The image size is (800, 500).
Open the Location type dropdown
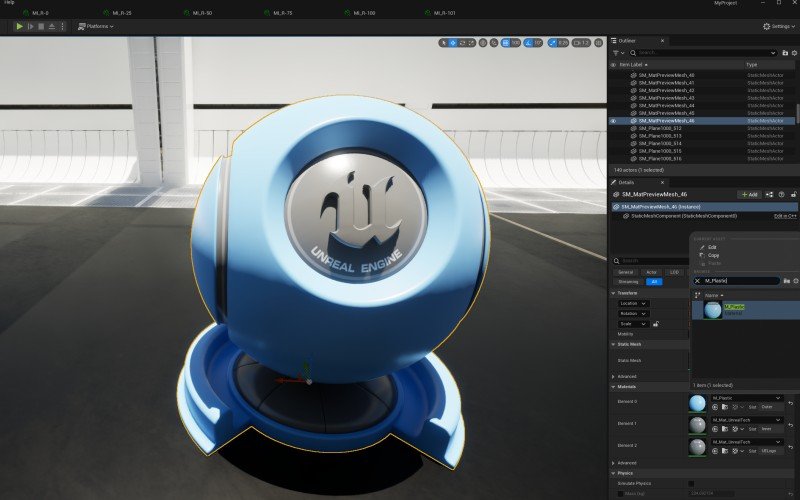(633, 304)
